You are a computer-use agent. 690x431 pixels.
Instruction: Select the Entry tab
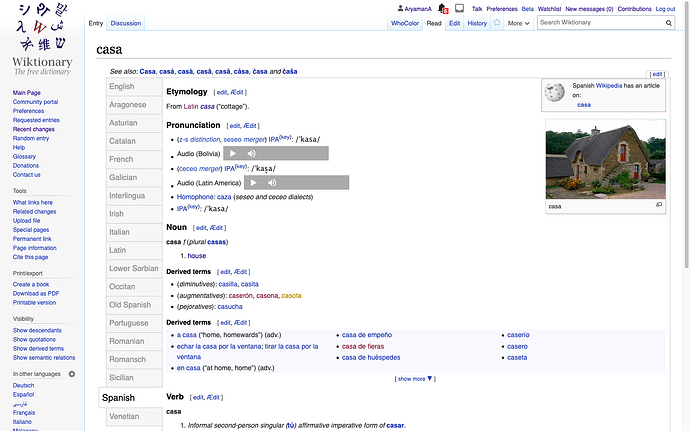click(x=95, y=23)
